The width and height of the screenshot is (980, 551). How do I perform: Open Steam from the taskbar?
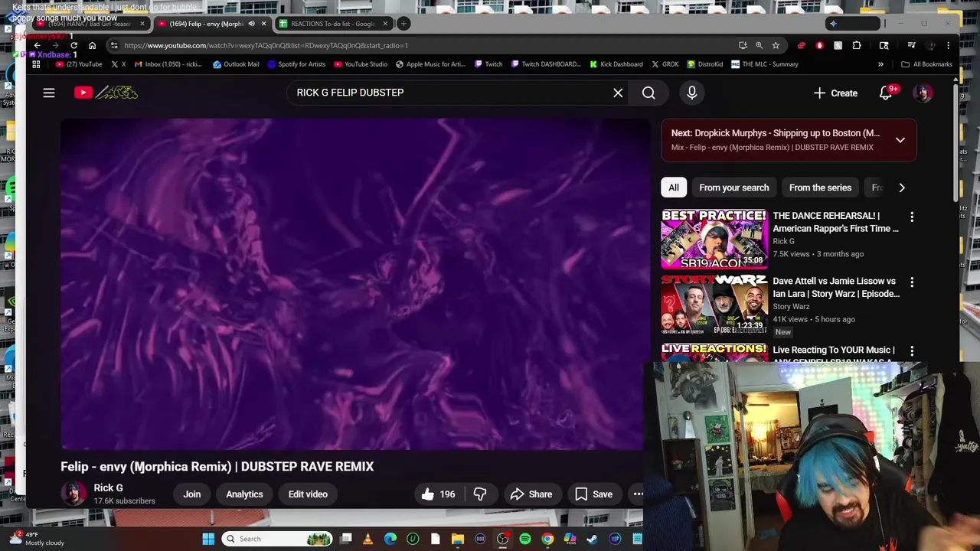click(593, 539)
